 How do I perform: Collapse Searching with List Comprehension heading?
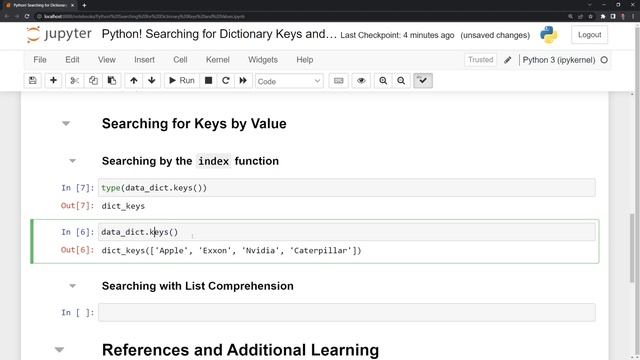(72, 286)
